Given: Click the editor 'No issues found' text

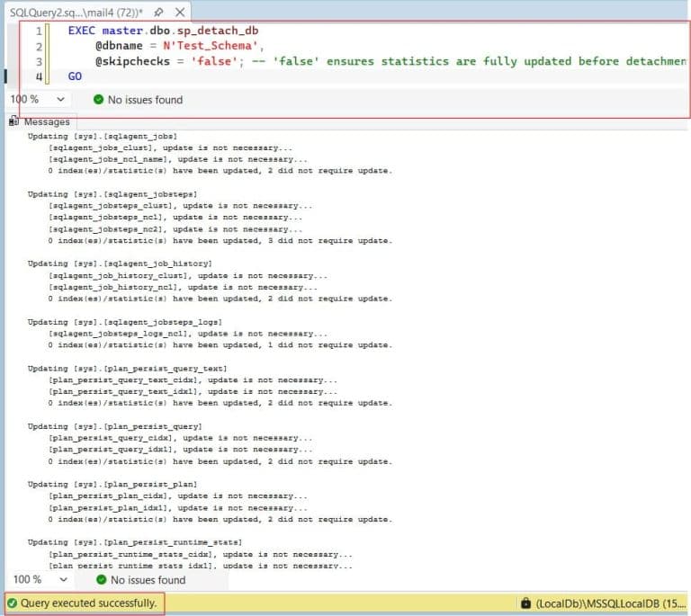Looking at the screenshot, I should coord(145,100).
